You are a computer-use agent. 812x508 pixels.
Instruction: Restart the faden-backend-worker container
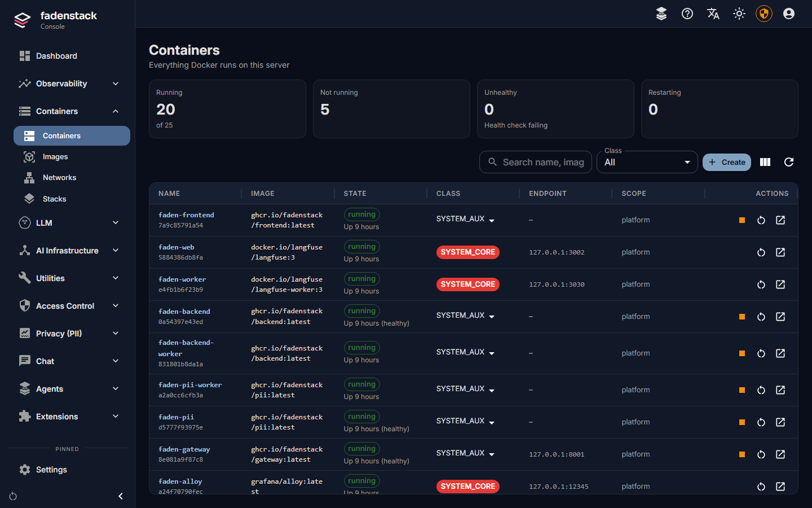pos(761,353)
